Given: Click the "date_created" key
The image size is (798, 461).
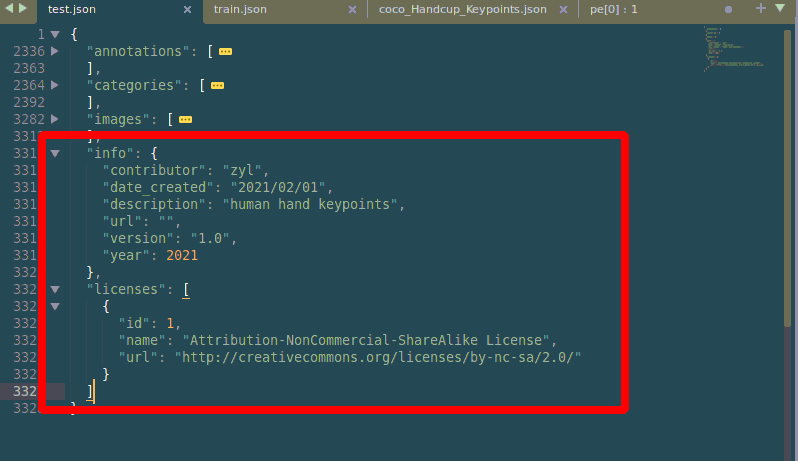Looking at the screenshot, I should (158, 187).
